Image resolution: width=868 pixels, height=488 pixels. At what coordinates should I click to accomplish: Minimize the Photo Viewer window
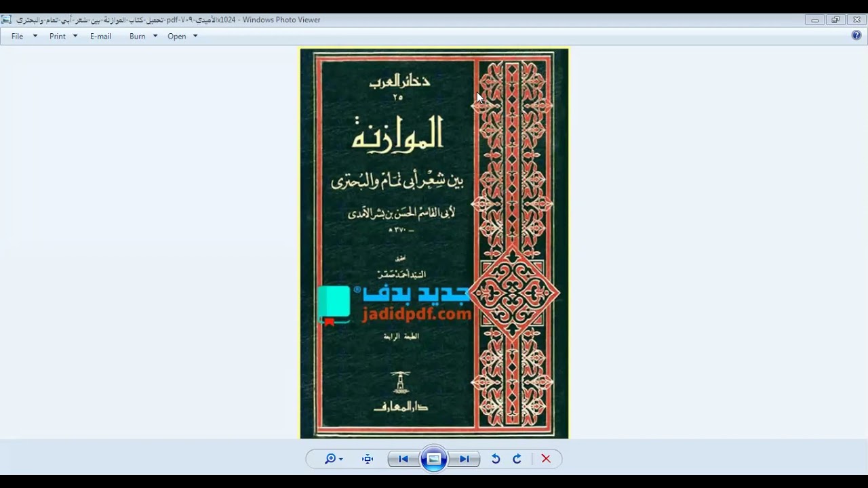coord(815,20)
